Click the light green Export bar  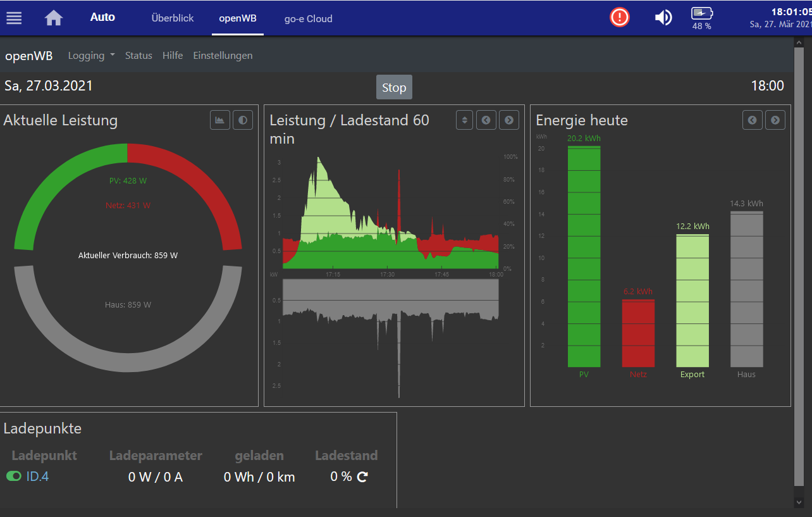[692, 301]
